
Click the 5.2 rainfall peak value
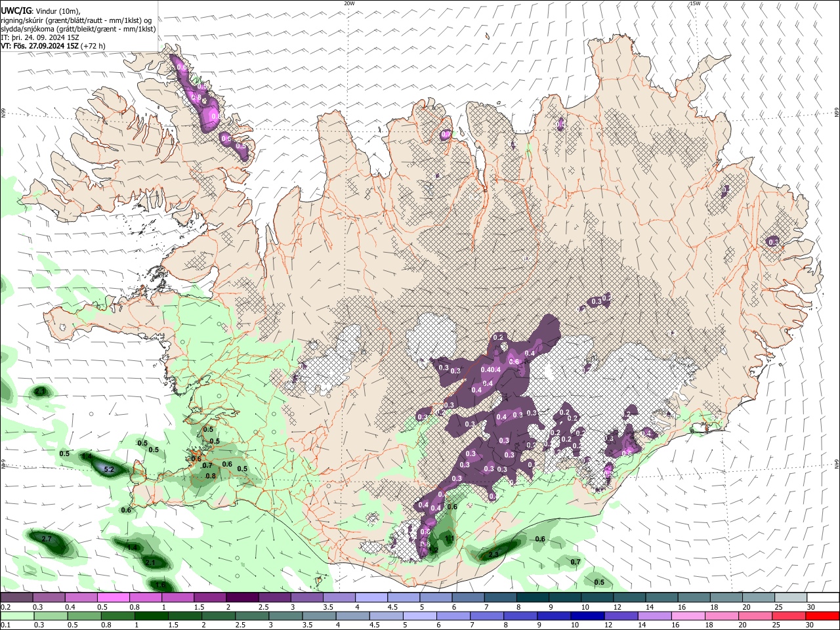tap(110, 469)
